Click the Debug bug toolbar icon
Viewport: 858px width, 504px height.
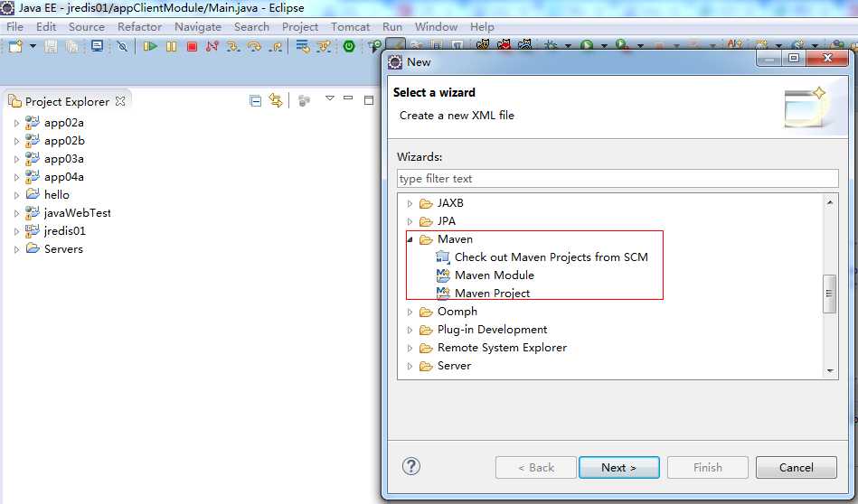[x=551, y=45]
